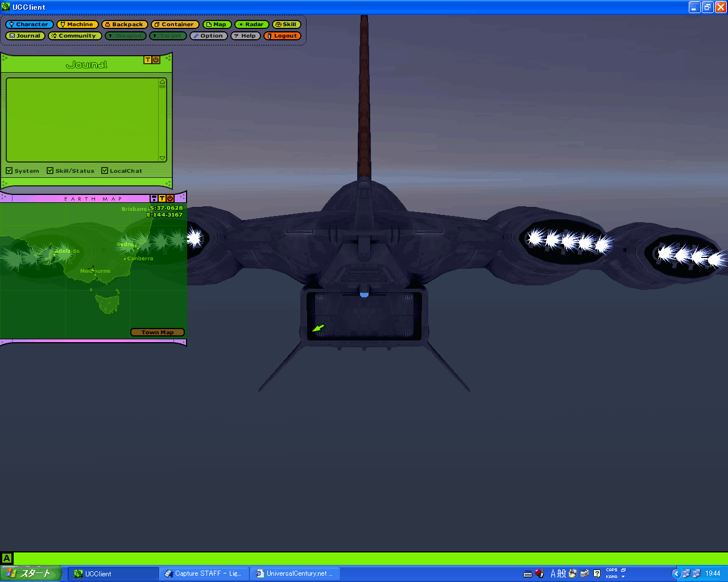Click the E:144.3167 longitude readout
728x582 pixels.
point(165,215)
